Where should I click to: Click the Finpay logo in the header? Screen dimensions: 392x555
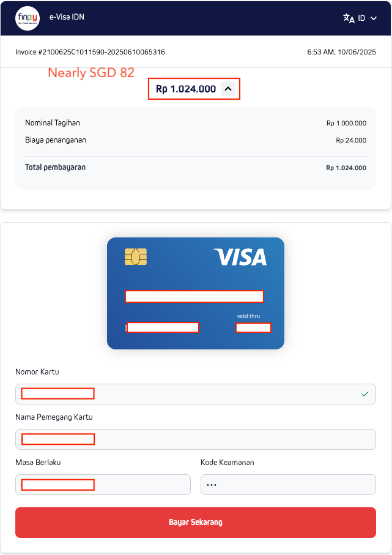point(28,18)
